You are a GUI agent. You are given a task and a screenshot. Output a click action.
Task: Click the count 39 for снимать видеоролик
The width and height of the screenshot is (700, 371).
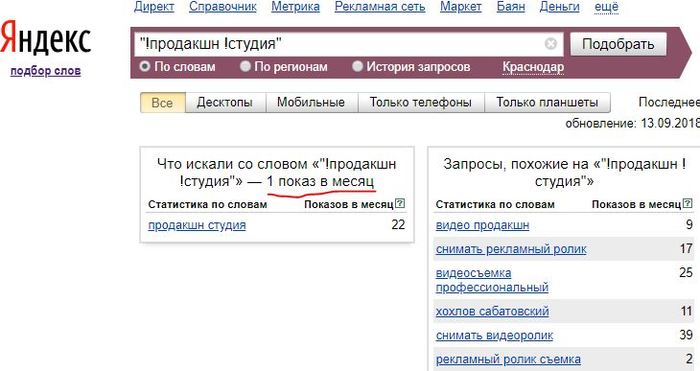tap(686, 335)
